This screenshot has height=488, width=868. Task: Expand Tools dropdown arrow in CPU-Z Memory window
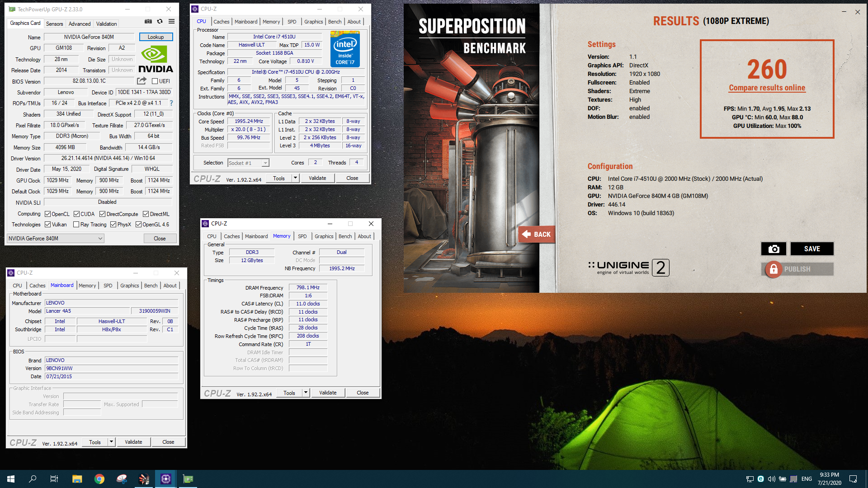click(x=306, y=393)
